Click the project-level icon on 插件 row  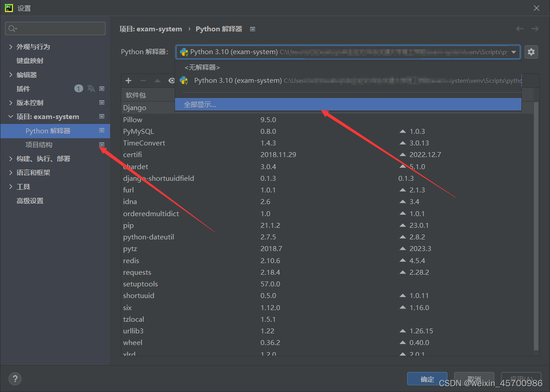pos(102,89)
